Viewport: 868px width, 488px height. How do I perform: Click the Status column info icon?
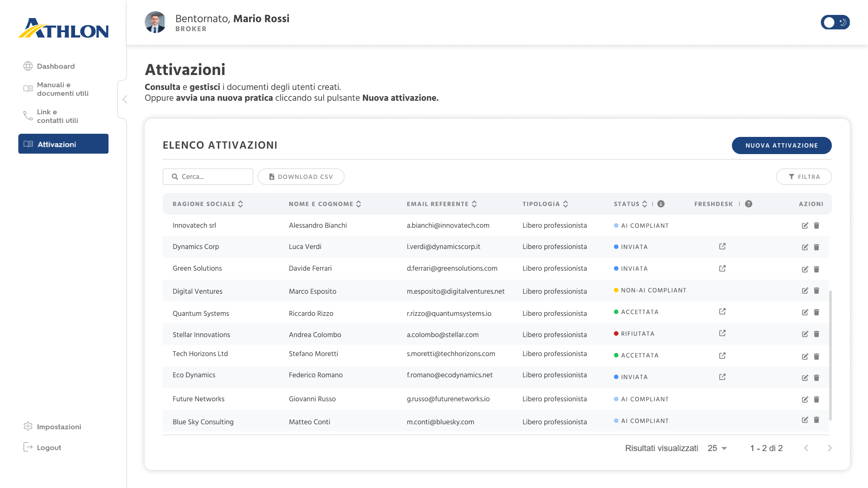tap(661, 204)
